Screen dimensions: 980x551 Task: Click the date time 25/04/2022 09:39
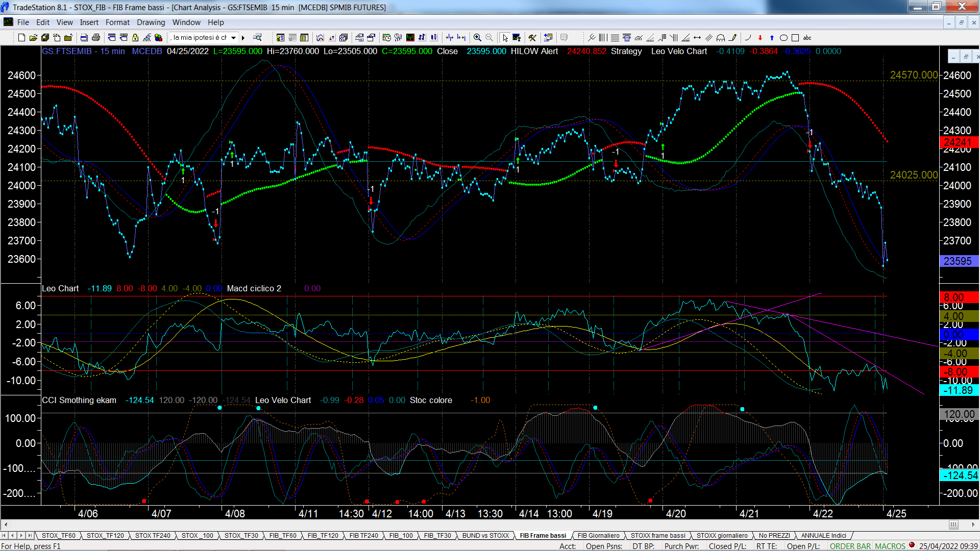click(948, 546)
